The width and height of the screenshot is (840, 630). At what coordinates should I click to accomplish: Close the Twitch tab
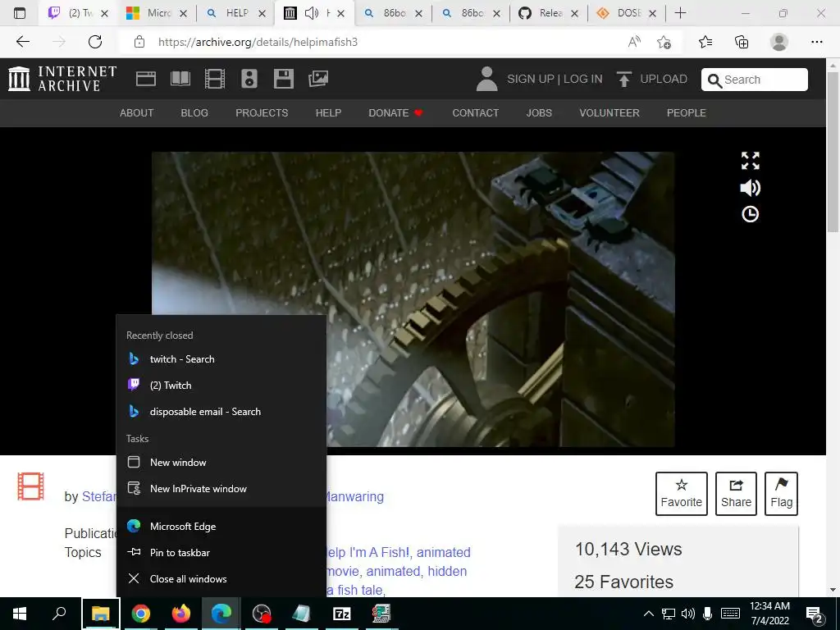(104, 13)
